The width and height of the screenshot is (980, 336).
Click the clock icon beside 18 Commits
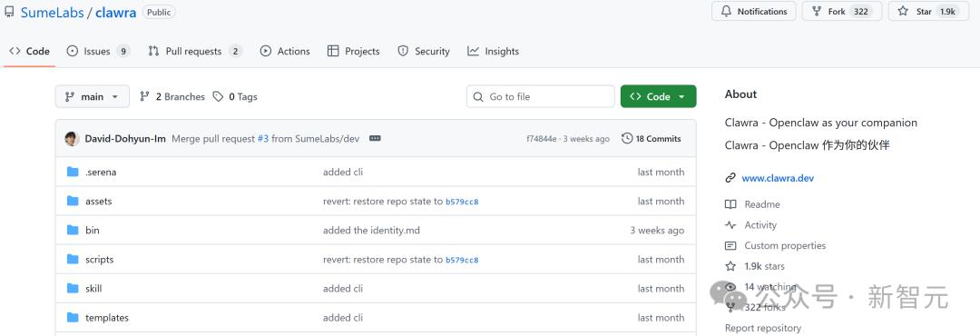click(627, 139)
